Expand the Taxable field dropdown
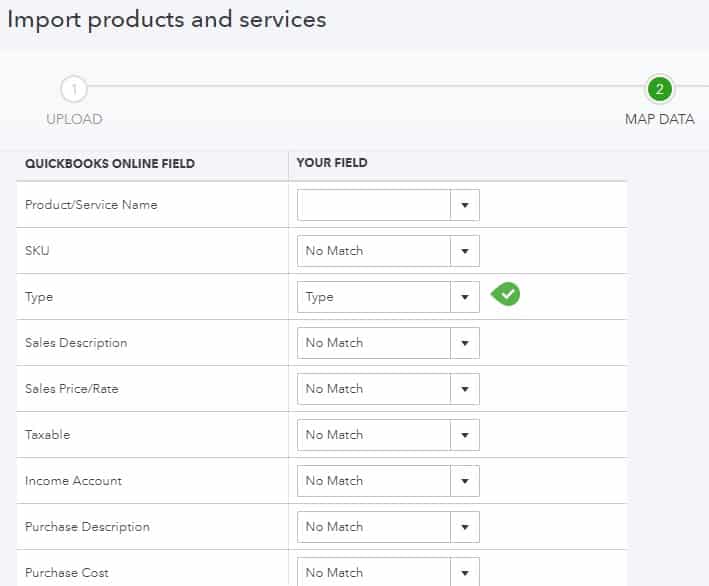 coord(465,435)
